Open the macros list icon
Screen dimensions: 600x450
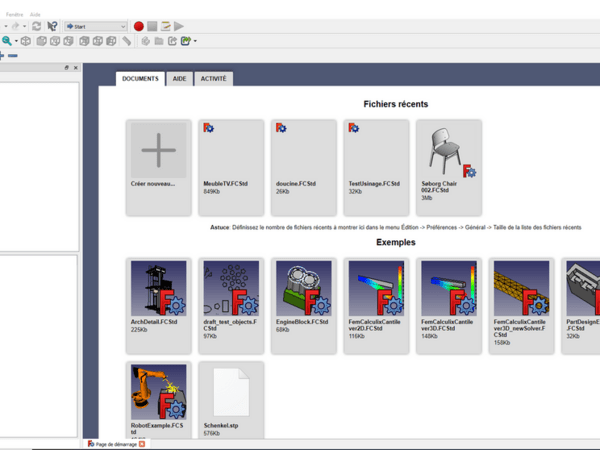tap(165, 26)
